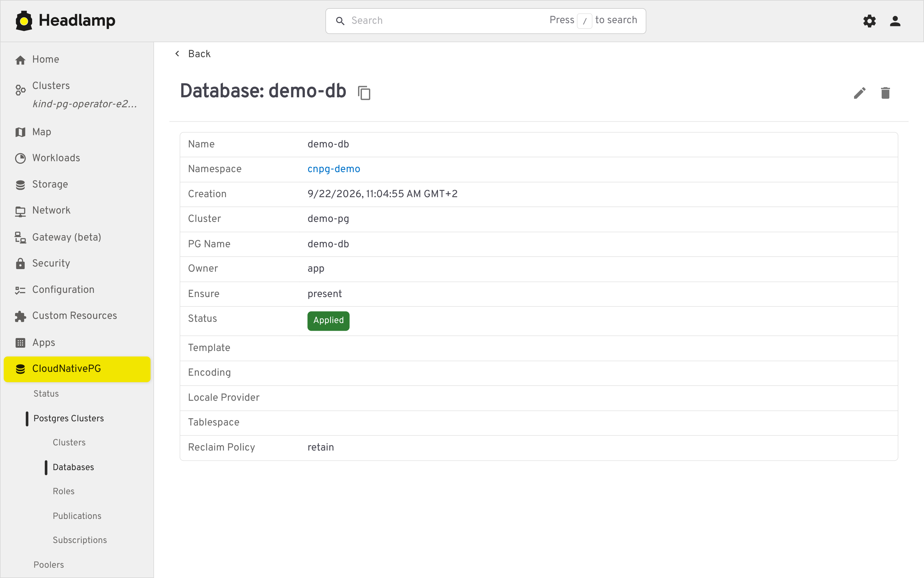The image size is (924, 578).
Task: Click the Applied status badge
Action: (328, 320)
